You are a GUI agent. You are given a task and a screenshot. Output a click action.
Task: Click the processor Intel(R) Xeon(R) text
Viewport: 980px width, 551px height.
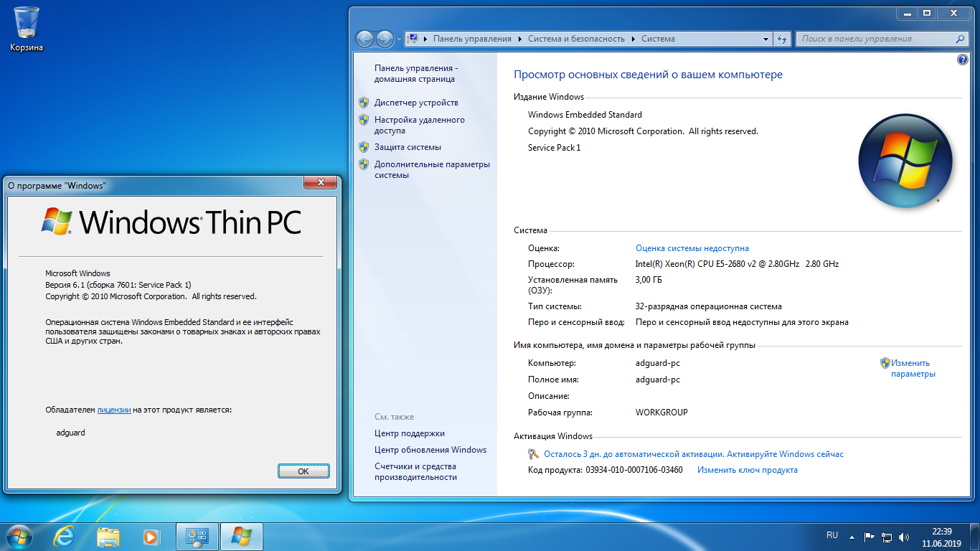737,264
